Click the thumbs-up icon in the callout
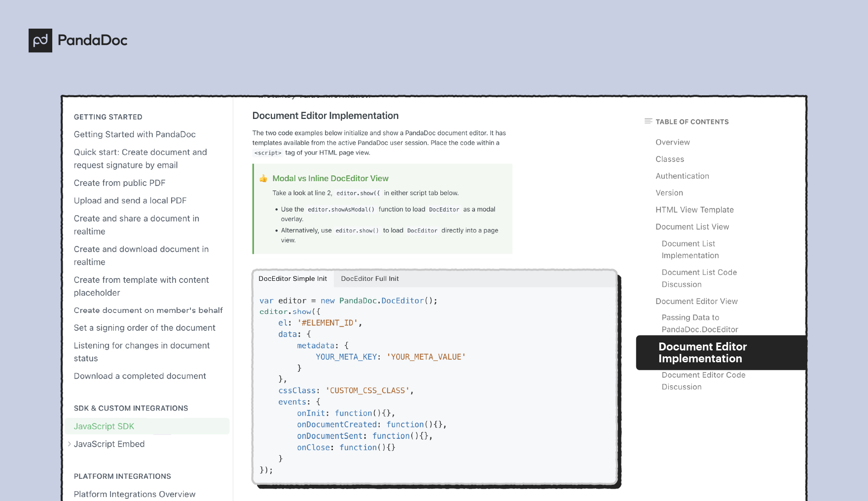This screenshot has height=501, width=868. tap(263, 179)
